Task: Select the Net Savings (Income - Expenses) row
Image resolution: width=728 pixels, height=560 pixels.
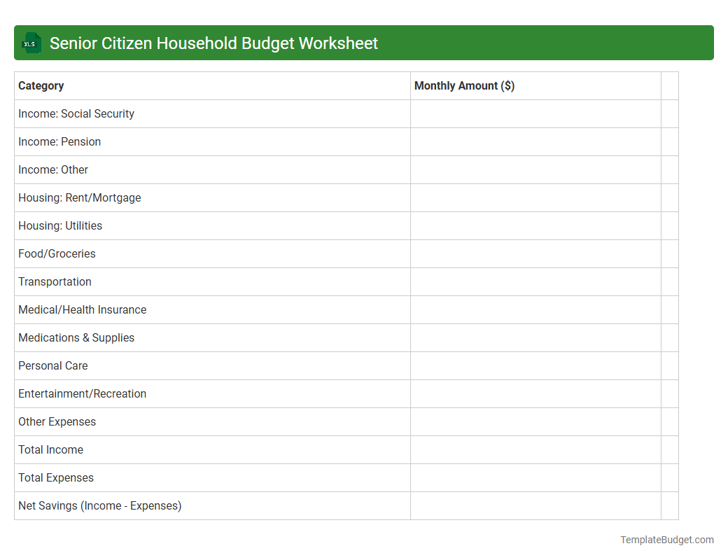Action: pyautogui.click(x=100, y=505)
